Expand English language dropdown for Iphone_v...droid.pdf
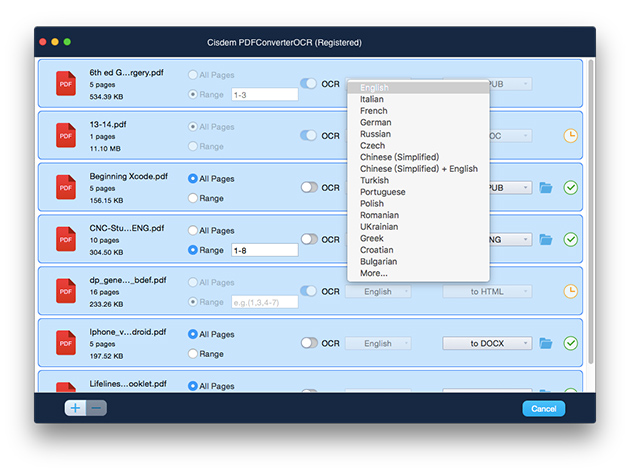 (378, 343)
